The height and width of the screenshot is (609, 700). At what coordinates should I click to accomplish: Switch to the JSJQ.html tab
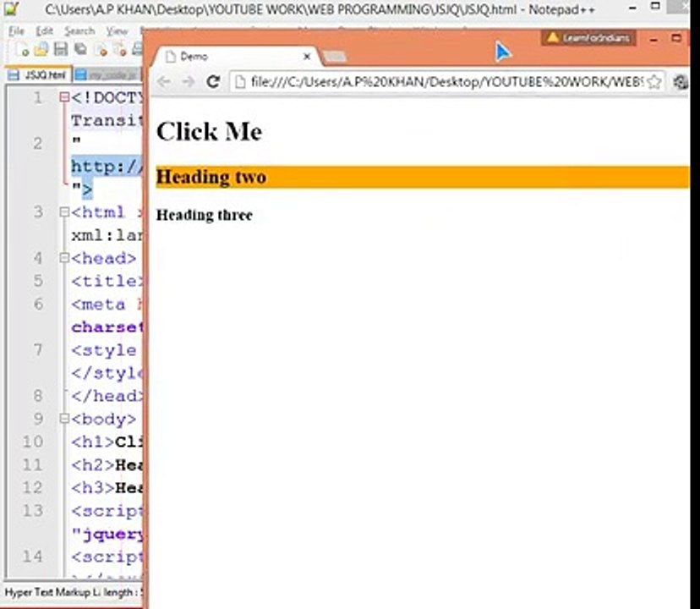tap(38, 74)
